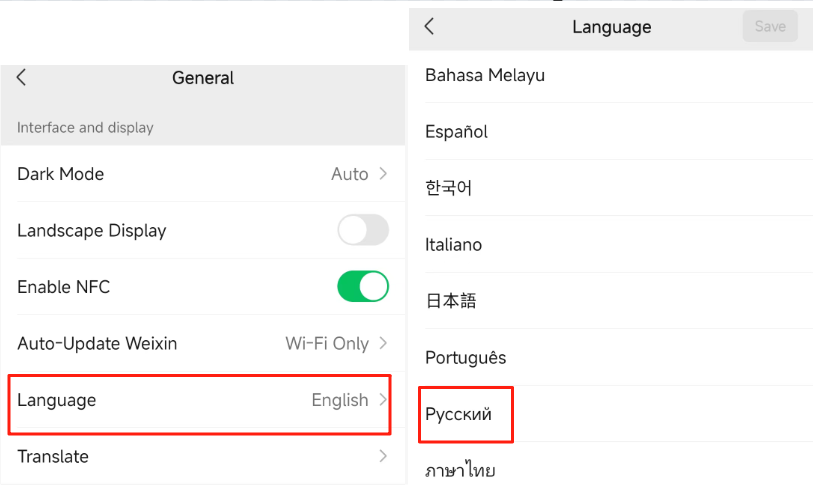
Task: Expand the Translate settings chevron
Action: [382, 457]
